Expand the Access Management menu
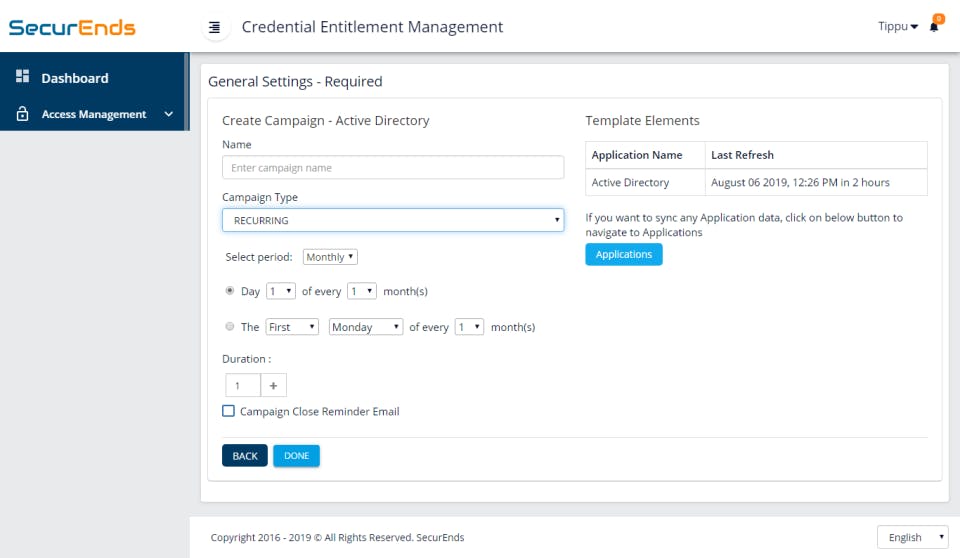 click(168, 114)
